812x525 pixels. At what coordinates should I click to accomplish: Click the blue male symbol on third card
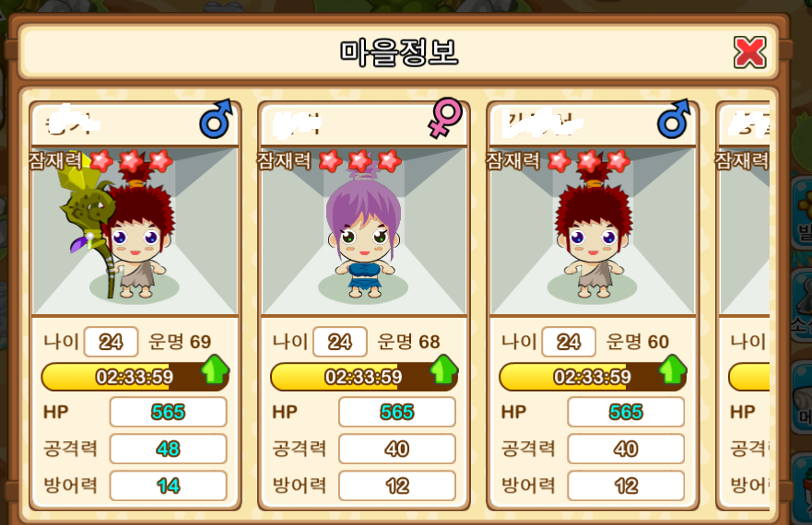674,119
